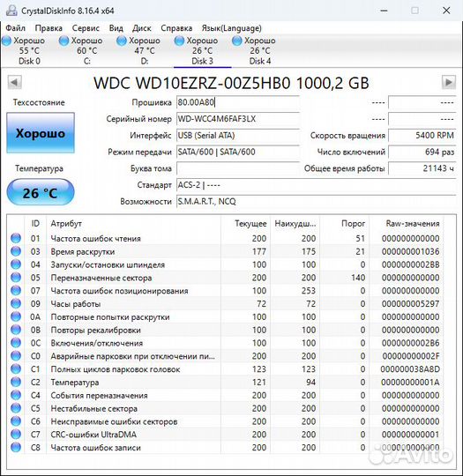Open the Справка menu
Screen dimensions: 463x476
pyautogui.click(x=176, y=28)
